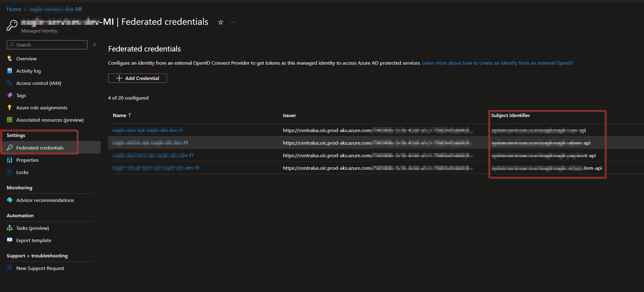The image size is (644, 292).
Task: Open the Overview page
Action: tap(26, 59)
